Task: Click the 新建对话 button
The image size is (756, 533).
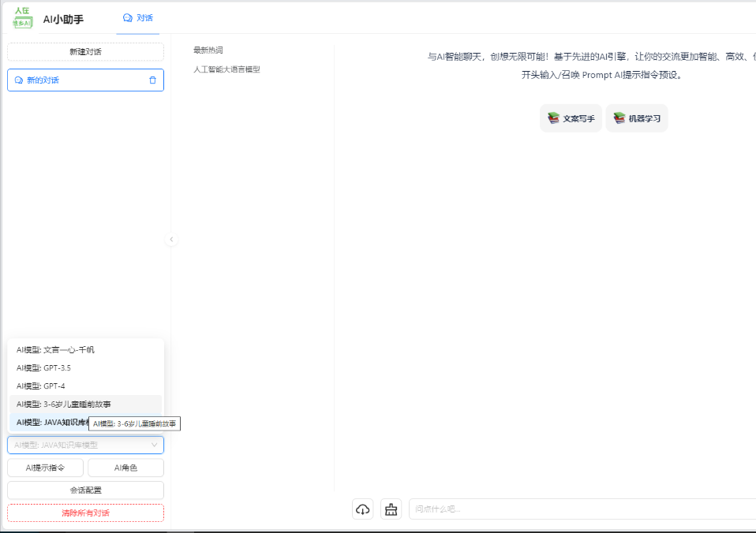Action: point(85,52)
